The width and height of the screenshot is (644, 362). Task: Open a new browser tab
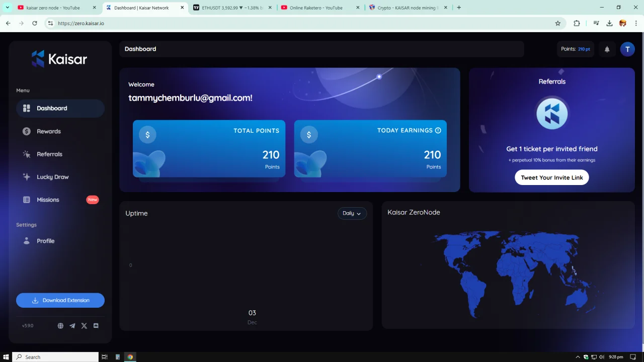pyautogui.click(x=459, y=8)
